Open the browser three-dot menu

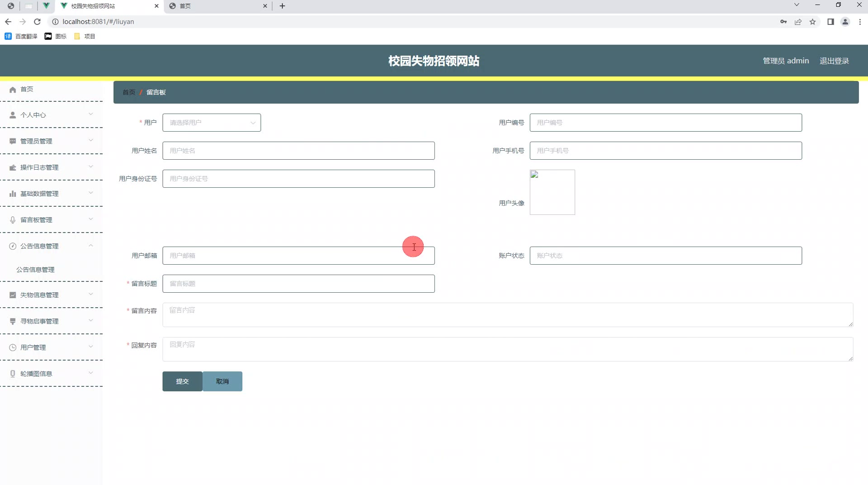click(860, 22)
